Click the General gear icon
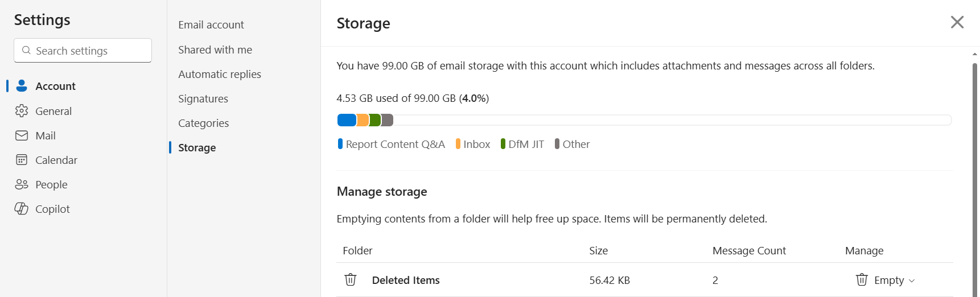 [22, 111]
